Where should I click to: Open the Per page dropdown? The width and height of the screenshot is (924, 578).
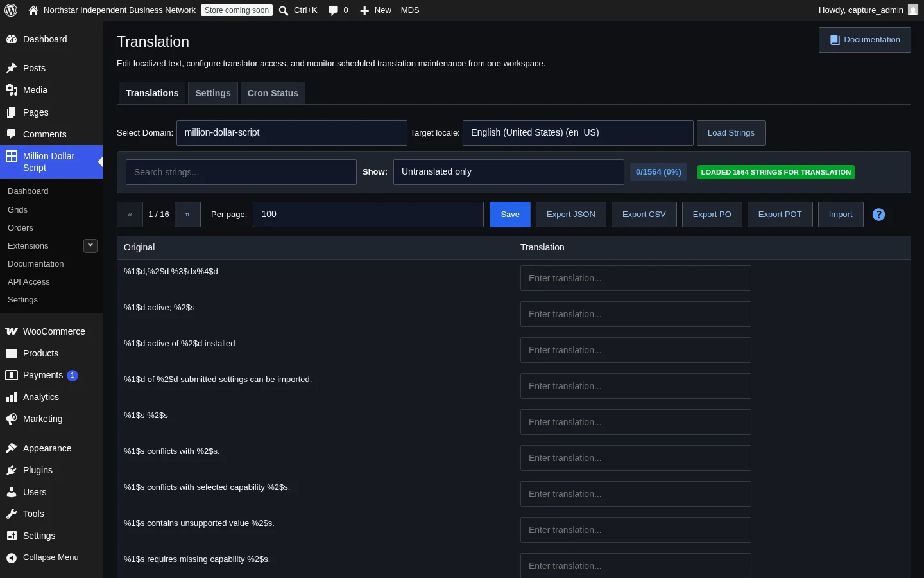[368, 215]
